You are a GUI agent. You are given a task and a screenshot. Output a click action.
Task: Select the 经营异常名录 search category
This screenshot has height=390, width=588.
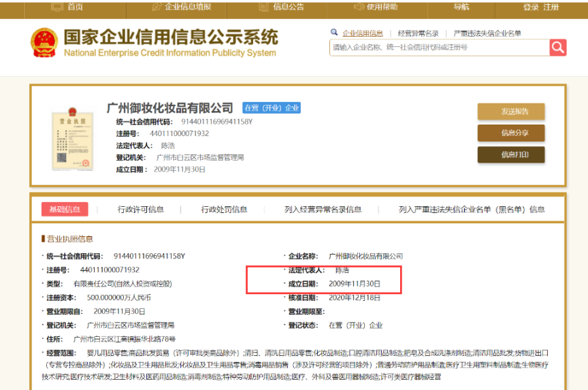pyautogui.click(x=418, y=33)
